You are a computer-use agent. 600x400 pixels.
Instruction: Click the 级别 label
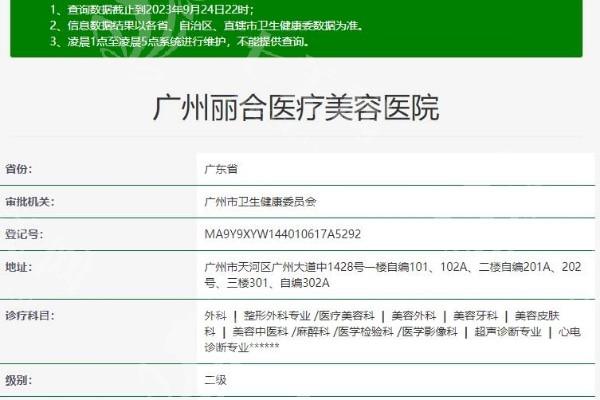coord(18,380)
